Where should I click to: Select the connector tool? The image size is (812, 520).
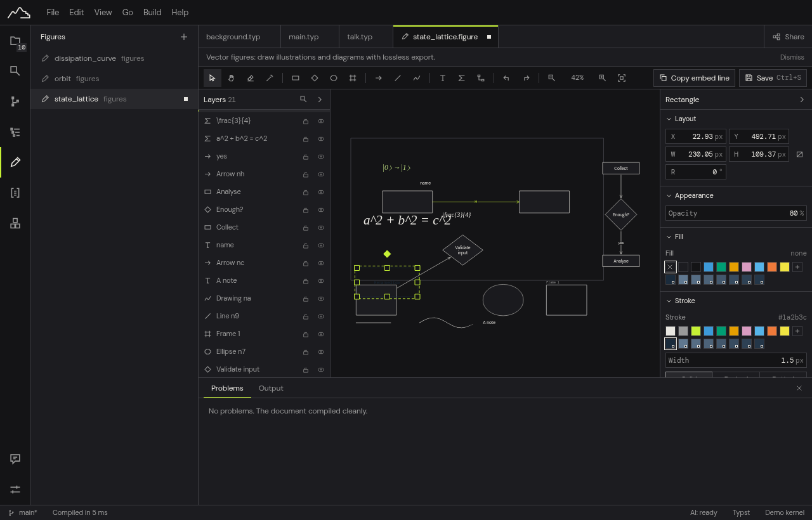coord(480,78)
